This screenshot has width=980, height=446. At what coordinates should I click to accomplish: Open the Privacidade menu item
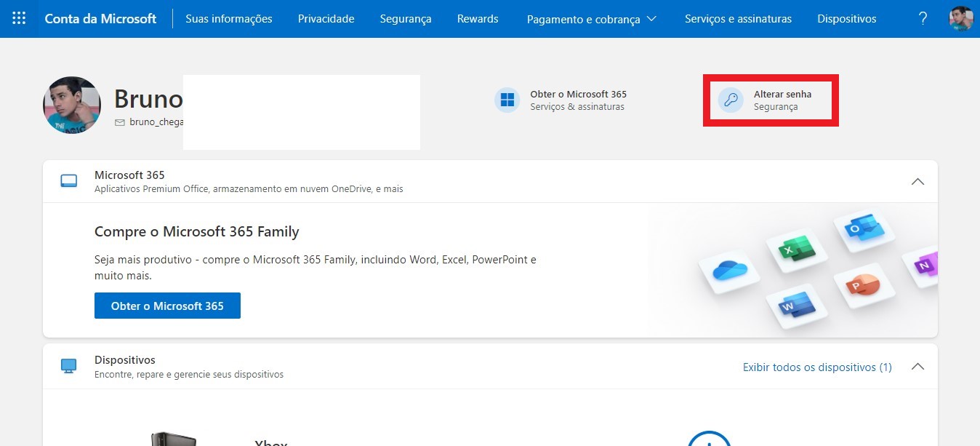coord(326,19)
